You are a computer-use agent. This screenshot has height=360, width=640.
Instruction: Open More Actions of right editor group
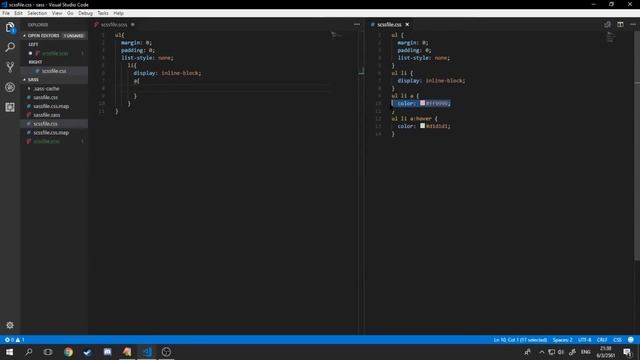[633, 24]
